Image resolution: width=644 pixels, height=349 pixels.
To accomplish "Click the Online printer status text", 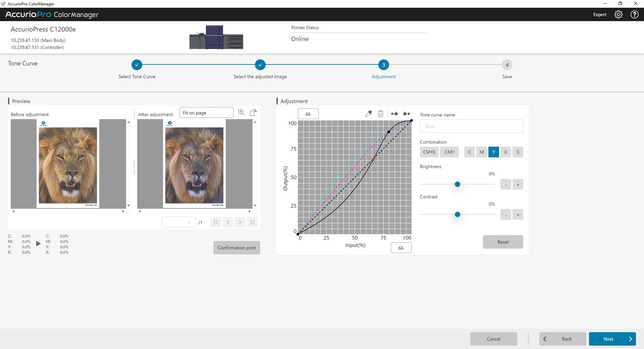I will coord(300,39).
